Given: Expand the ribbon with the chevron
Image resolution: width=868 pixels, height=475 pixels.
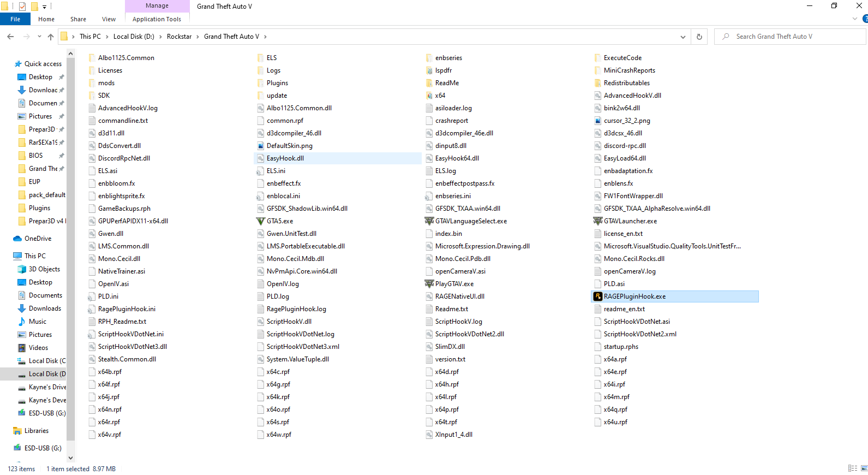Looking at the screenshot, I should (854, 19).
